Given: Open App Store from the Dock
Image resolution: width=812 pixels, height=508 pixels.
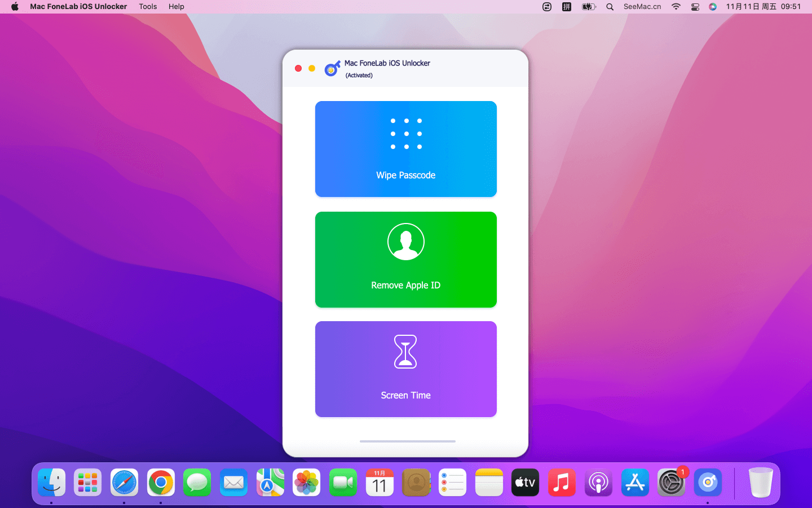Looking at the screenshot, I should pyautogui.click(x=635, y=483).
